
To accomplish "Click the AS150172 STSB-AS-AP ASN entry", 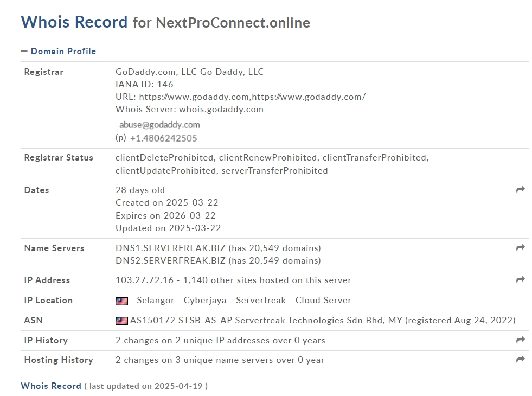I will pos(323,321).
